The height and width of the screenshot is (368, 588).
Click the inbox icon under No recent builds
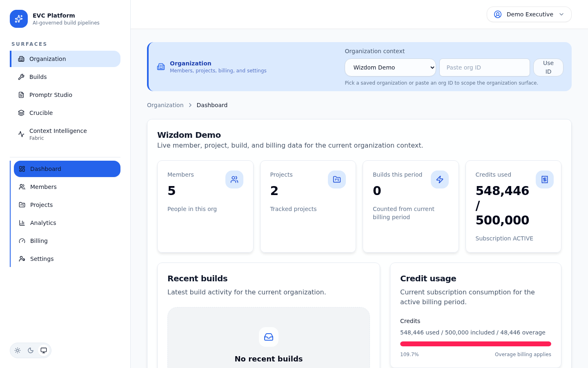tap(269, 337)
